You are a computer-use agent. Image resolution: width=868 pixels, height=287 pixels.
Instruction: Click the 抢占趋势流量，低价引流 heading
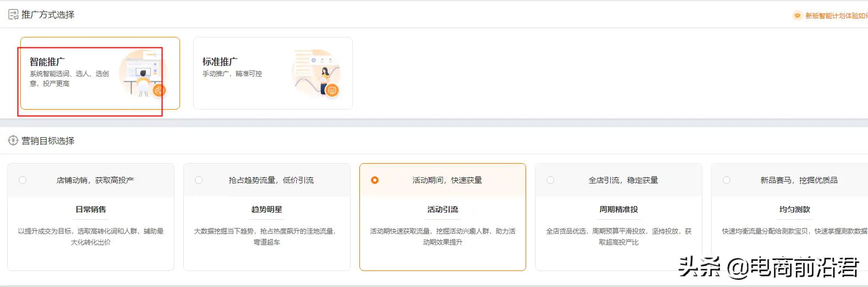tap(271, 180)
